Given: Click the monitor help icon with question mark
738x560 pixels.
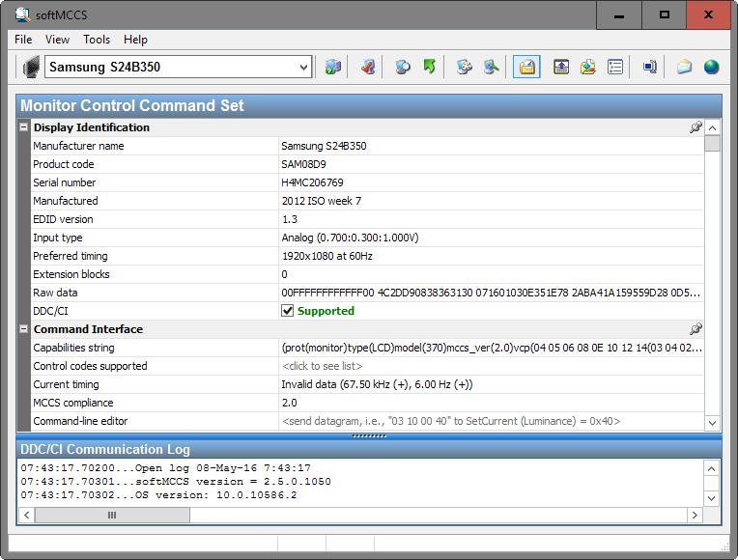Looking at the screenshot, I should pos(333,67).
